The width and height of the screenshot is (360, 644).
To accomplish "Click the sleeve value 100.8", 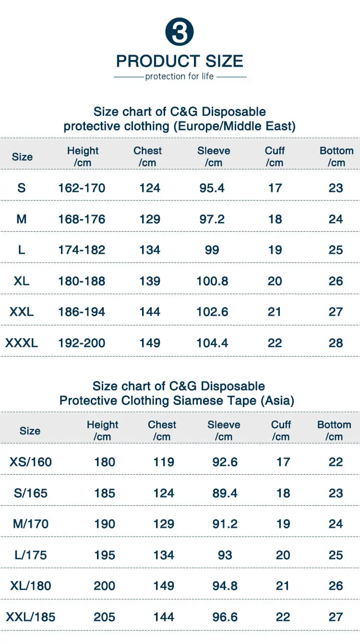I will click(x=212, y=281).
